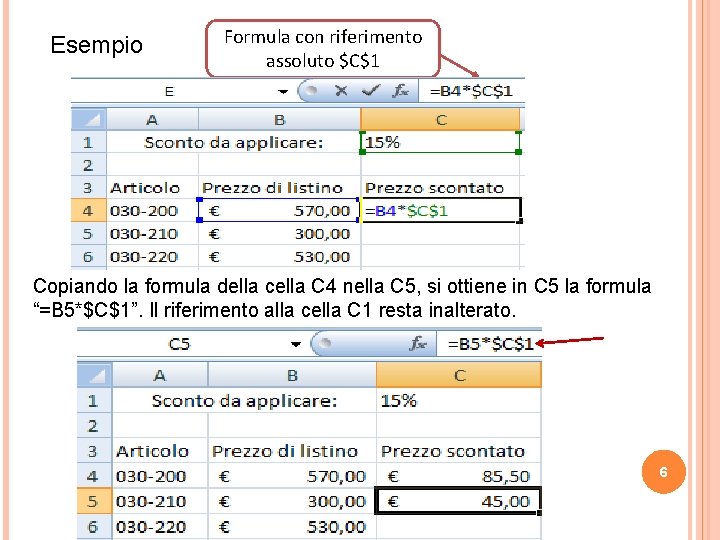Select column A header in the sheet being edited

coord(152,120)
